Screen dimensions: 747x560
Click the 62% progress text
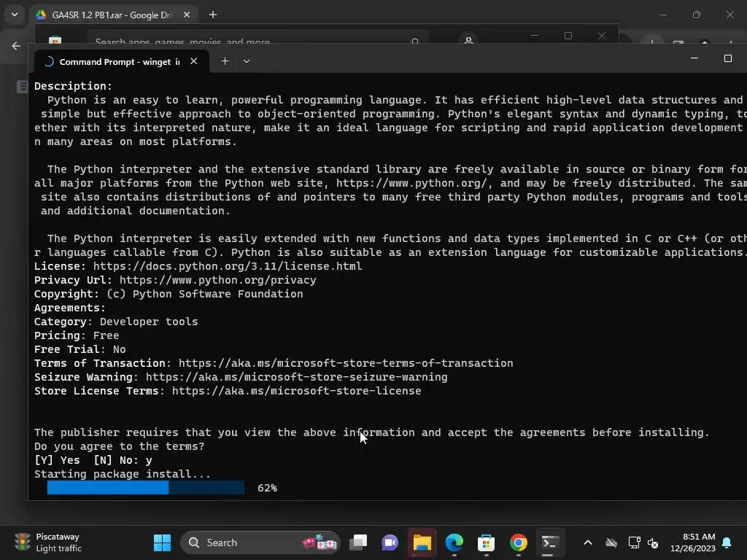pyautogui.click(x=267, y=488)
